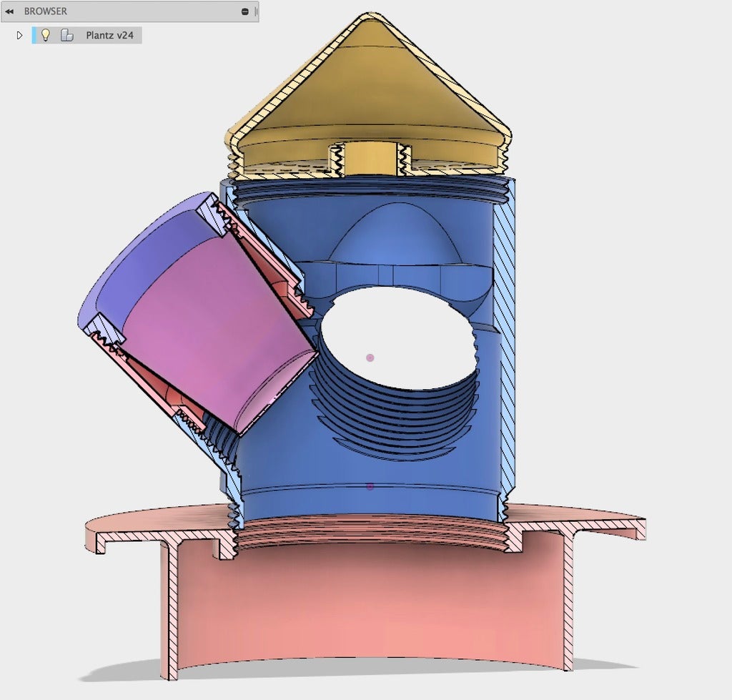The image size is (732, 700).
Task: Select the Plantz v24 root component label
Action: [109, 36]
